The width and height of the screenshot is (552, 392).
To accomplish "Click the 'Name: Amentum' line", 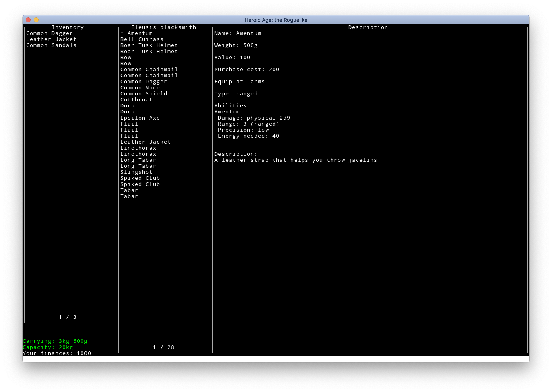I will (238, 33).
